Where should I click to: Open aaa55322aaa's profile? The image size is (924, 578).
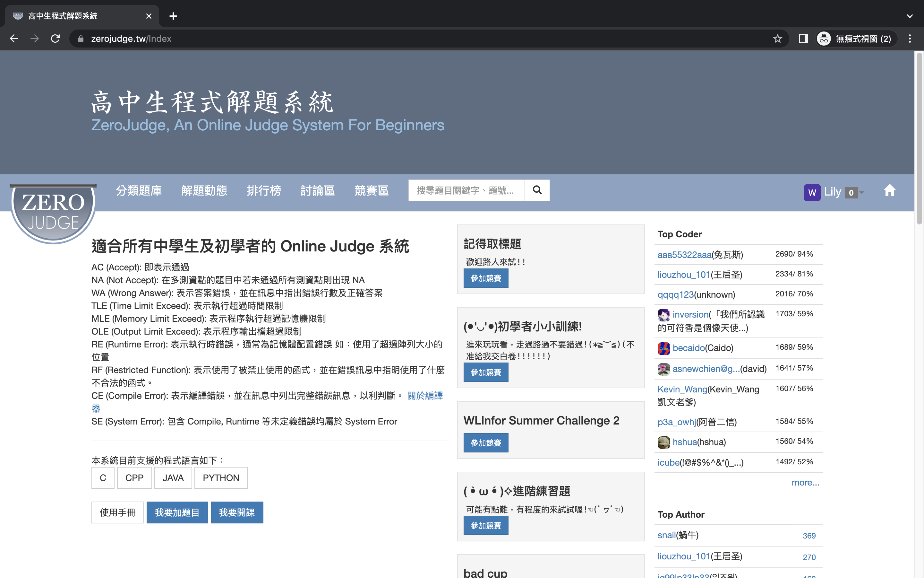coord(684,255)
